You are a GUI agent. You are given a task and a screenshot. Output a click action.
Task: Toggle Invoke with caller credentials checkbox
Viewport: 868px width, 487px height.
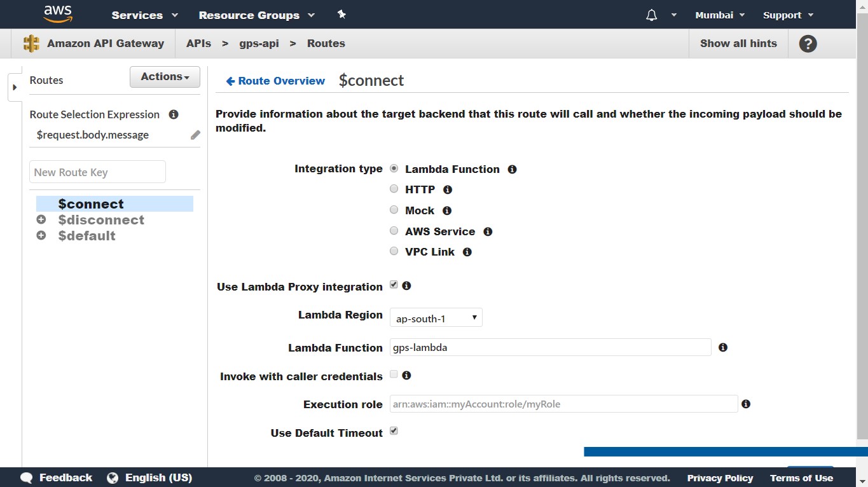click(394, 374)
